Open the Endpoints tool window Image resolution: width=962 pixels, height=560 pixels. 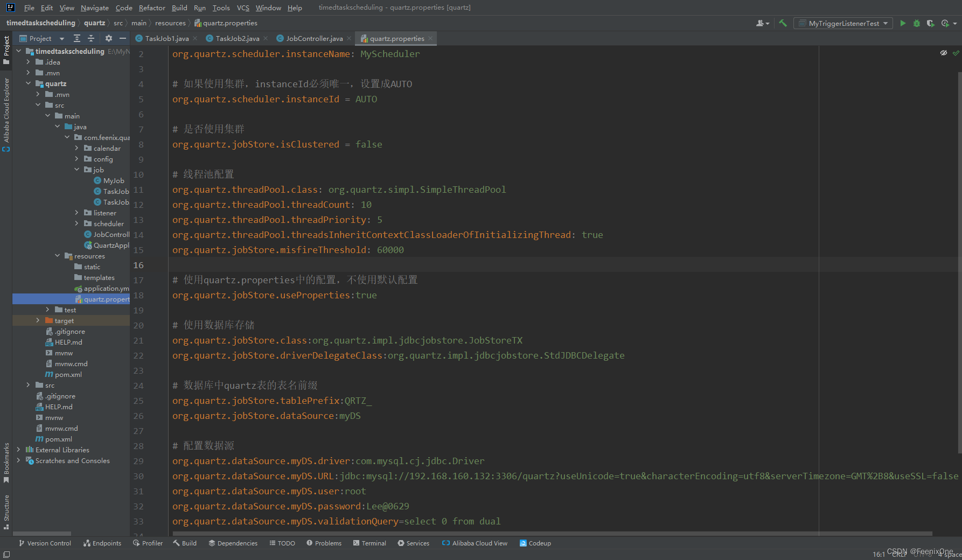click(102, 543)
